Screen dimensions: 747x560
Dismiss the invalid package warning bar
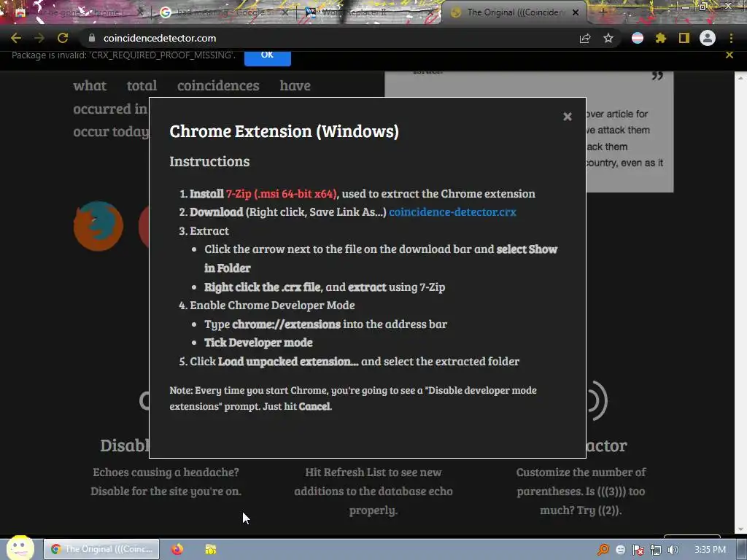(x=729, y=55)
